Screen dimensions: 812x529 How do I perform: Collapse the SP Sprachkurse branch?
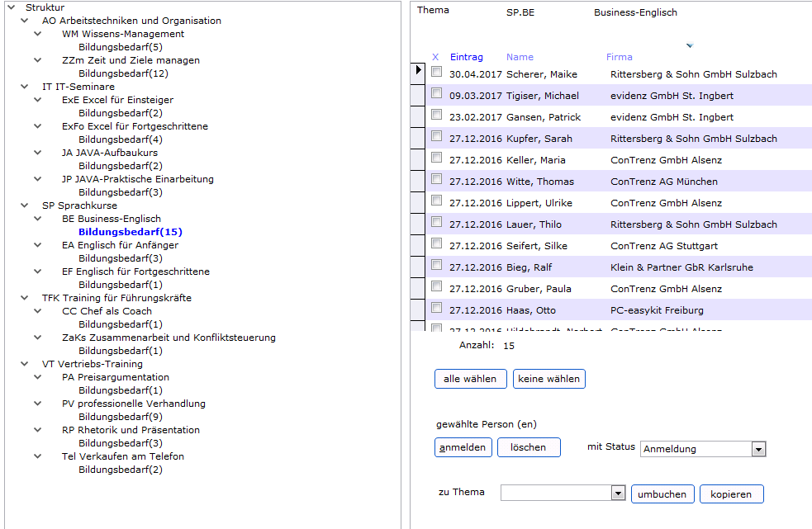click(24, 205)
